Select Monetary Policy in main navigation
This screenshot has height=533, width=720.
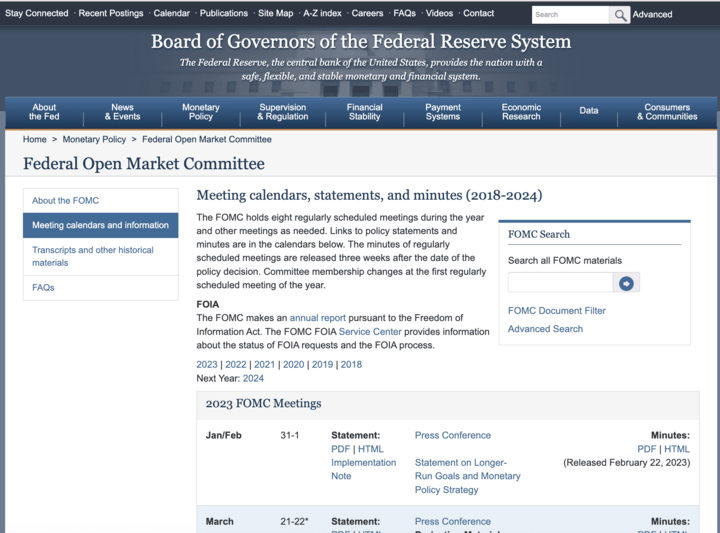click(201, 112)
